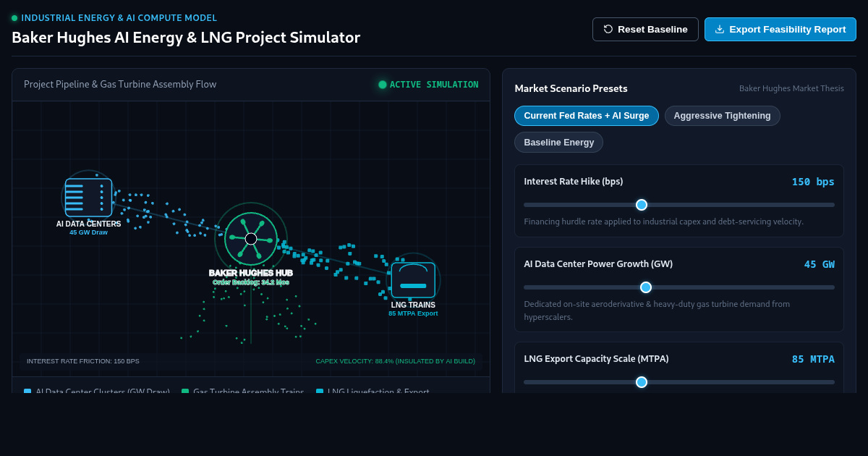
Task: Select the Current Fed Rates + AI Surge preset
Action: click(x=587, y=116)
